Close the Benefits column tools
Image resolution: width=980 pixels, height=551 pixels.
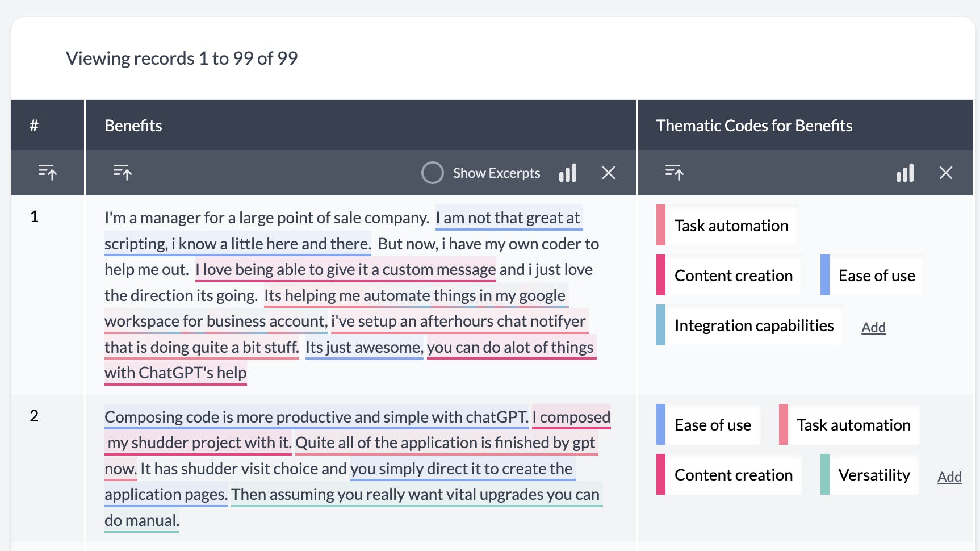click(608, 173)
